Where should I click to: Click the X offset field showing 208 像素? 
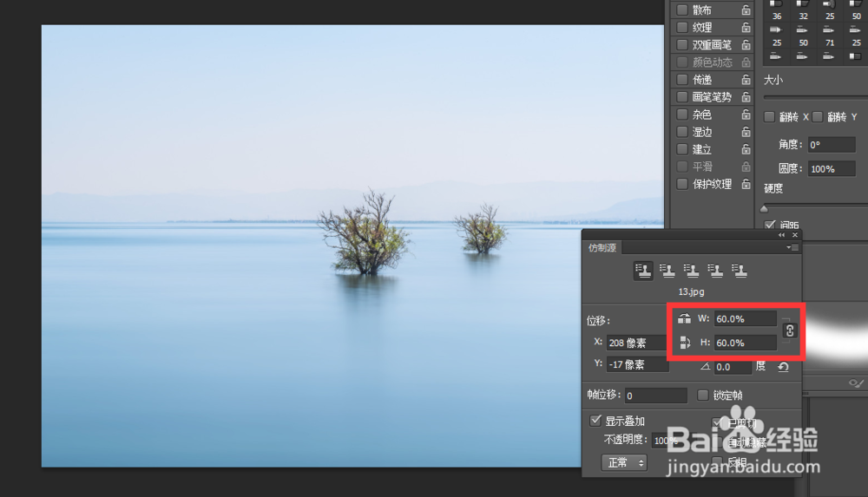click(636, 343)
